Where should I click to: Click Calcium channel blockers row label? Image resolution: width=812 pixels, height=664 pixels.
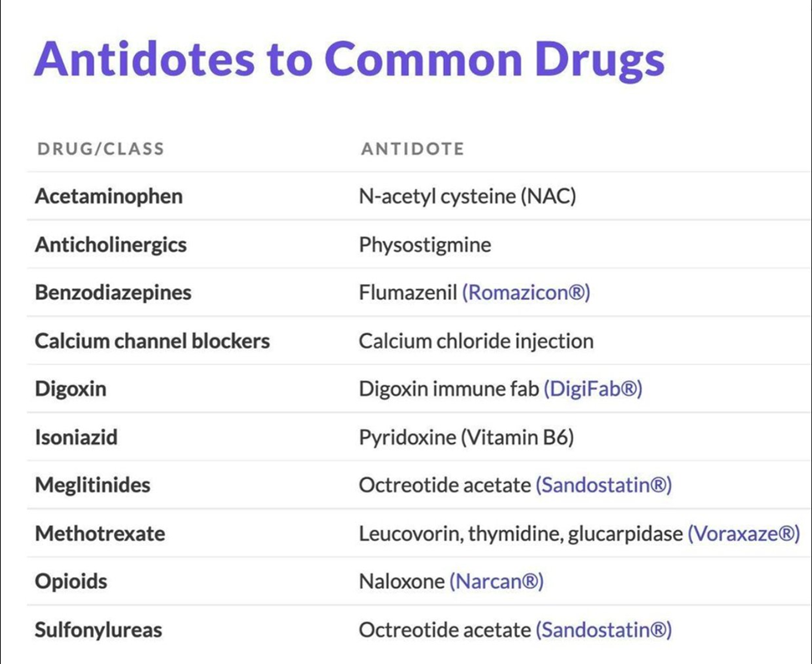click(152, 341)
